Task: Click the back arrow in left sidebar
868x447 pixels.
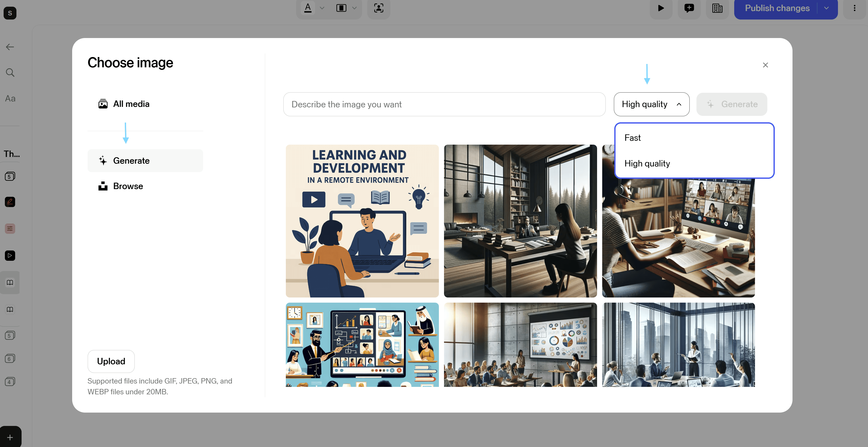Action: click(10, 47)
